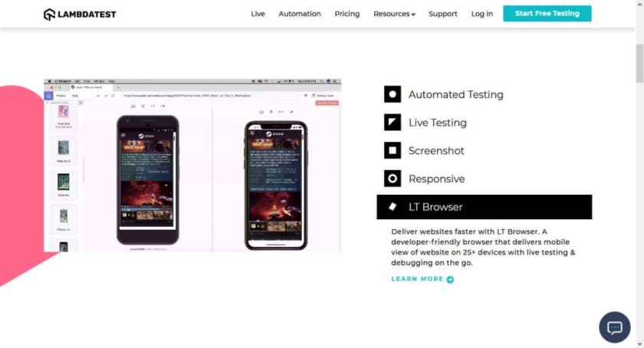Open the chat support widget

point(614,327)
